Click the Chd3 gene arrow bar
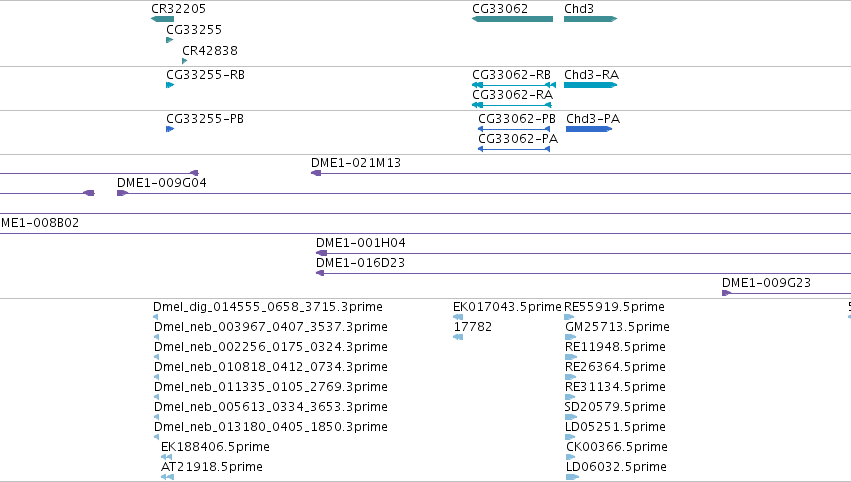Screen dimensions: 851x482 pyautogui.click(x=590, y=19)
